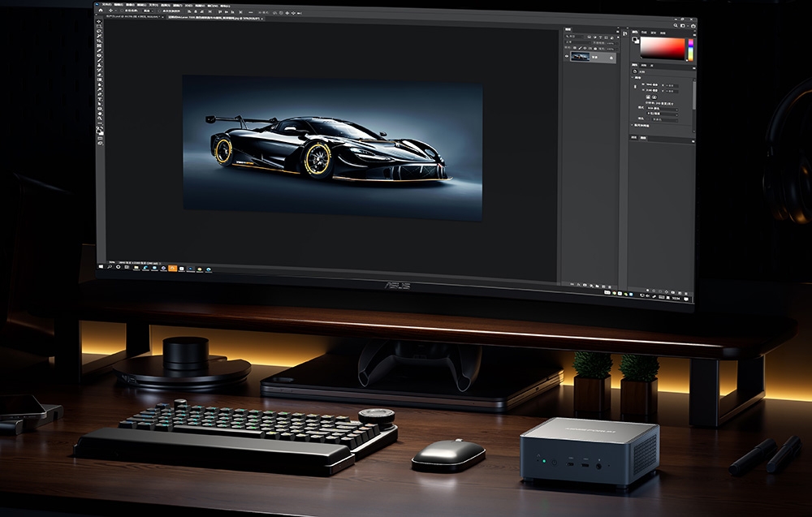Toggle the layer's eye visibility icon
The image size is (812, 517).
tap(567, 56)
